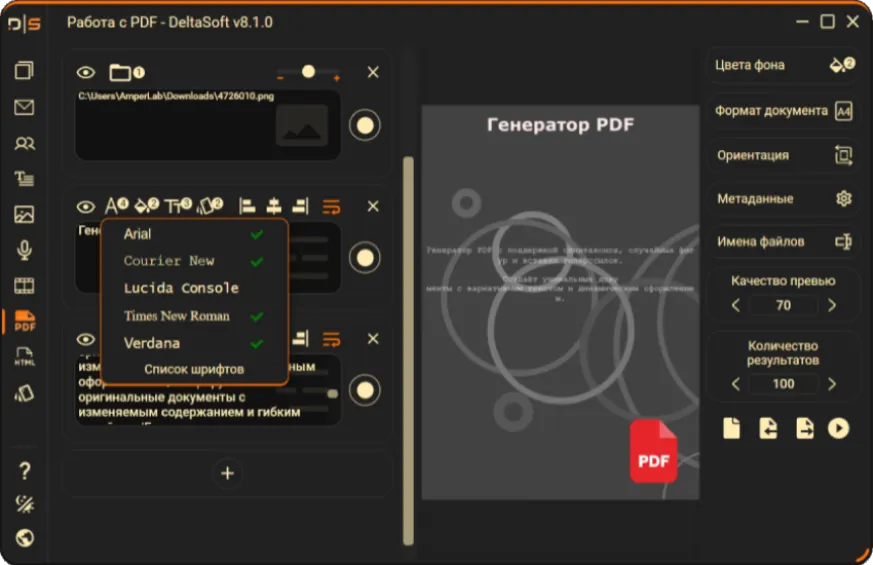873x565 pixels.
Task: Select radio button of third text block
Action: coord(365,390)
